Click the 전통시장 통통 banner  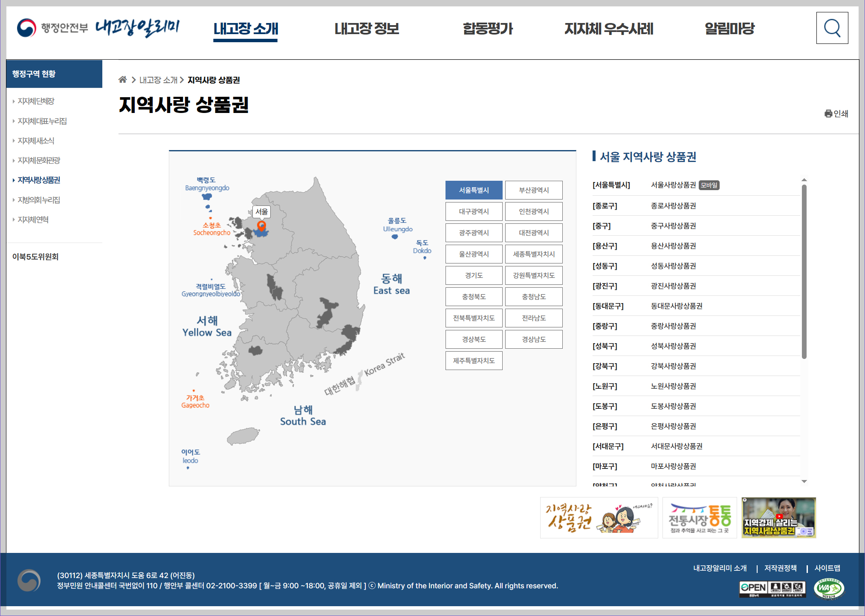699,518
